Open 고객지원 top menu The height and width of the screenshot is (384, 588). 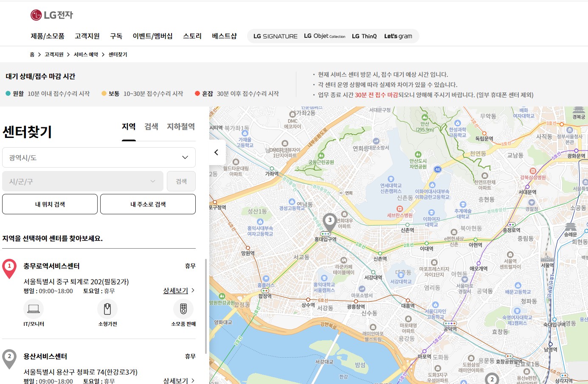pyautogui.click(x=87, y=36)
